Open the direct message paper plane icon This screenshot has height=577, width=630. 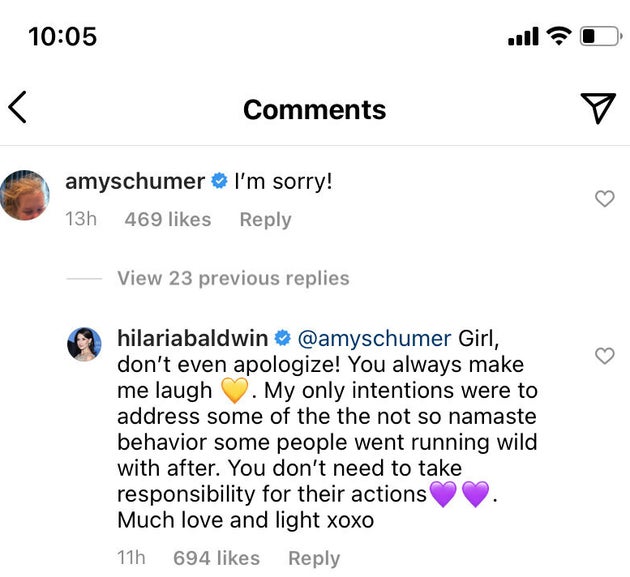click(x=598, y=108)
